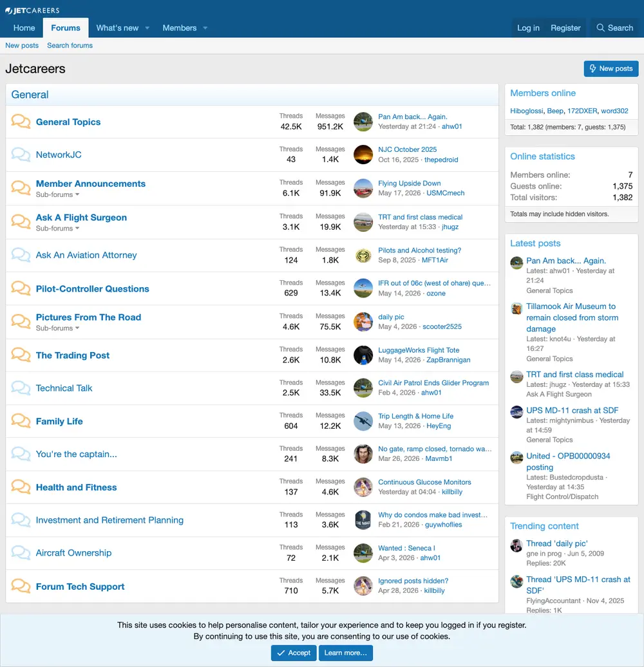Open the Members tab

(x=180, y=28)
